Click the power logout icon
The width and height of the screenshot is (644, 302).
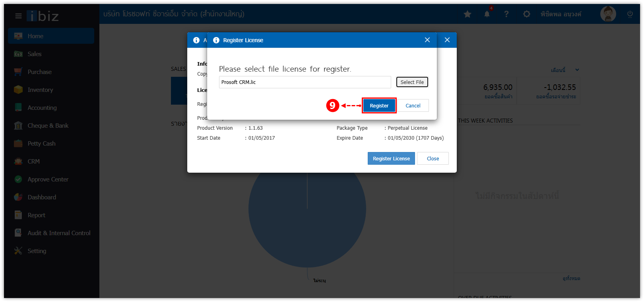coord(630,14)
